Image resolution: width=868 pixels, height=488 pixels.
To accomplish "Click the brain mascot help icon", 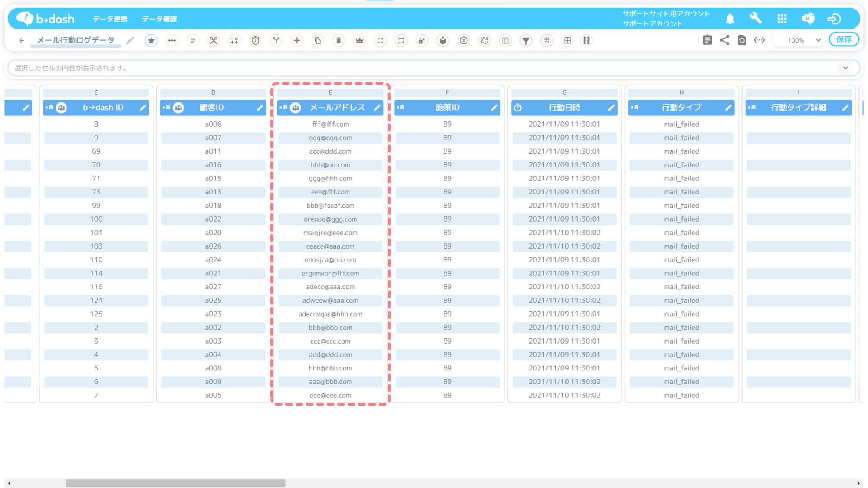I will pos(808,19).
